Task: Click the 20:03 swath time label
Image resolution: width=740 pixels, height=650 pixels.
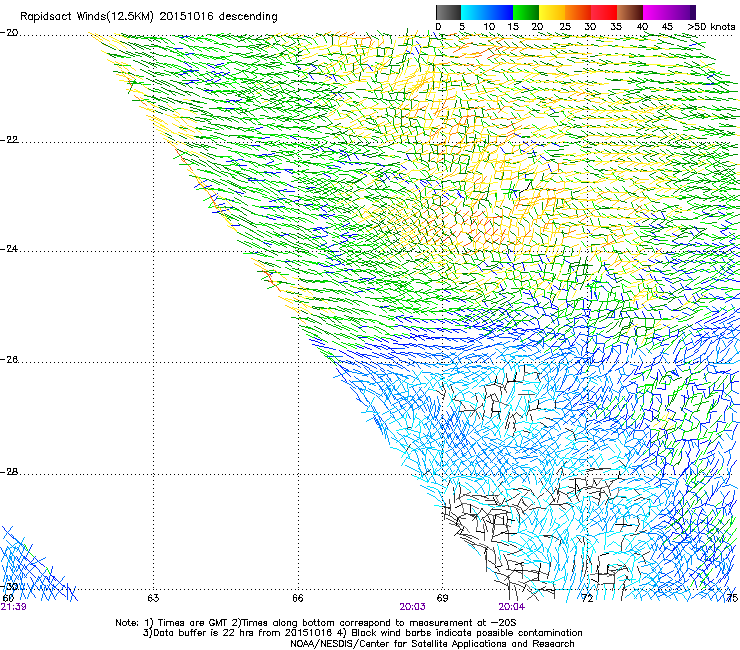Action: [x=412, y=607]
